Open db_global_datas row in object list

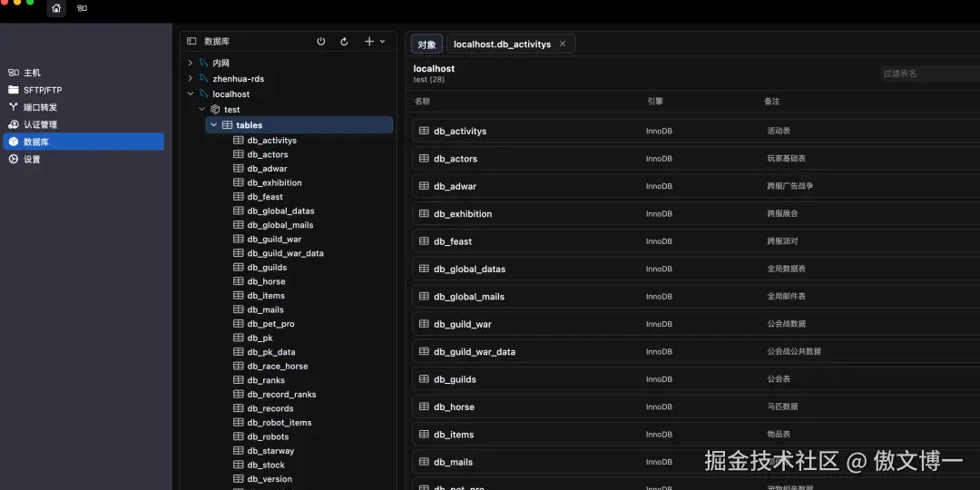click(696, 269)
